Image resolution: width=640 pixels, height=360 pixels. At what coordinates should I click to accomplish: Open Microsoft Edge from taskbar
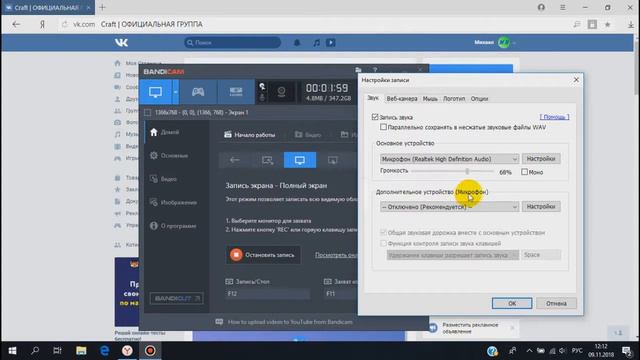point(104,351)
